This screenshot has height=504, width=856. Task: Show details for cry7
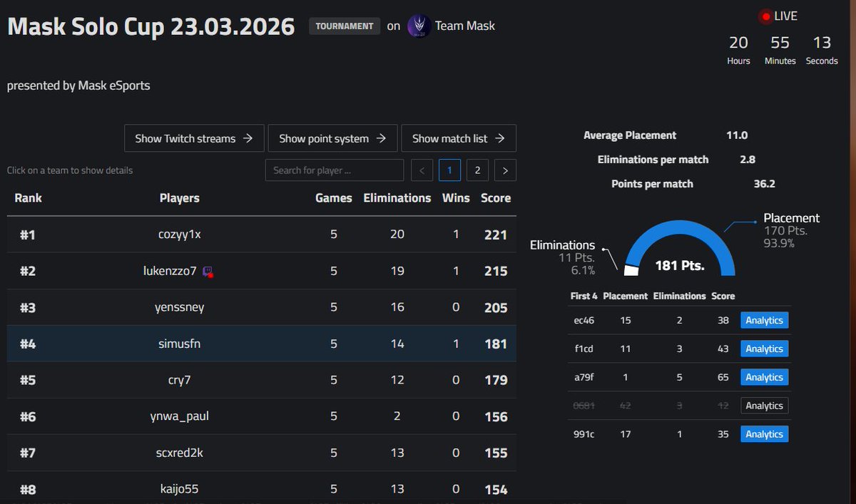(x=262, y=380)
